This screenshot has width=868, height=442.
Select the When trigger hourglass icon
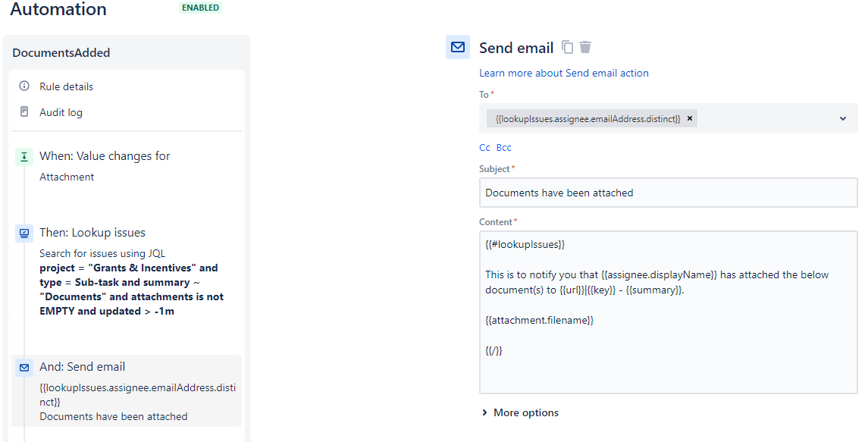click(24, 157)
